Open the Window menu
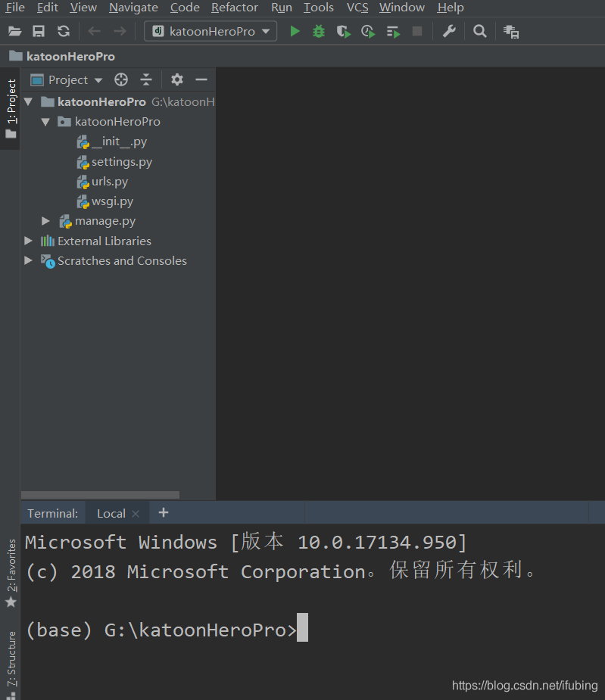 coord(402,8)
